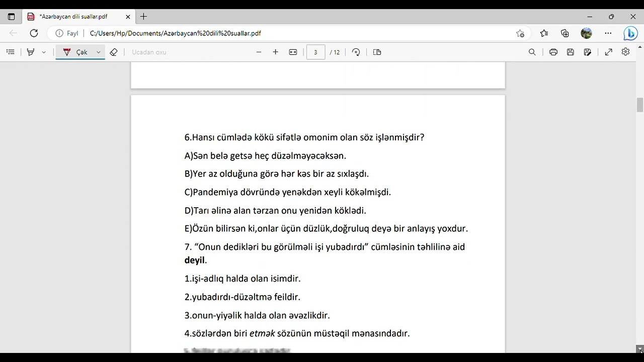The width and height of the screenshot is (644, 362).
Task: Open the Bing sidebar chat
Action: pyautogui.click(x=630, y=33)
